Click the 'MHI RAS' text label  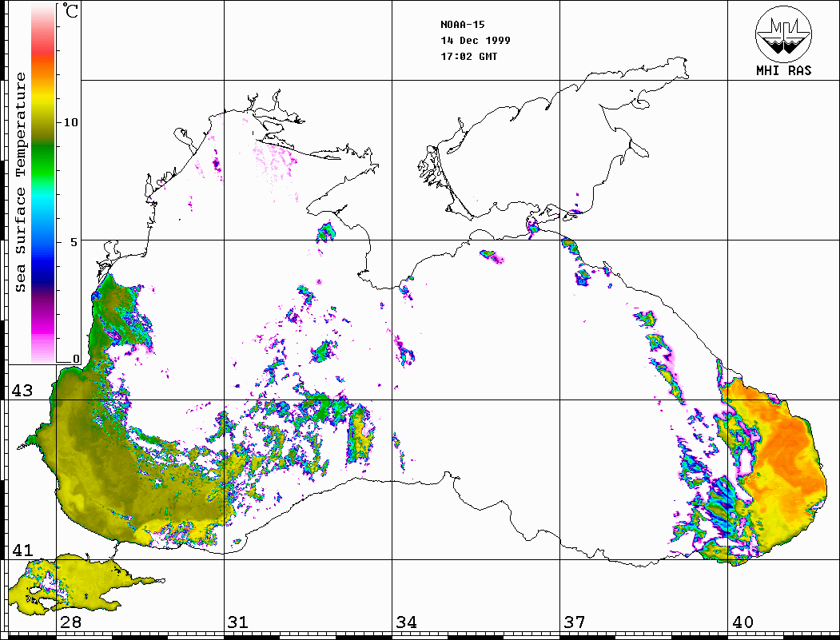click(784, 70)
